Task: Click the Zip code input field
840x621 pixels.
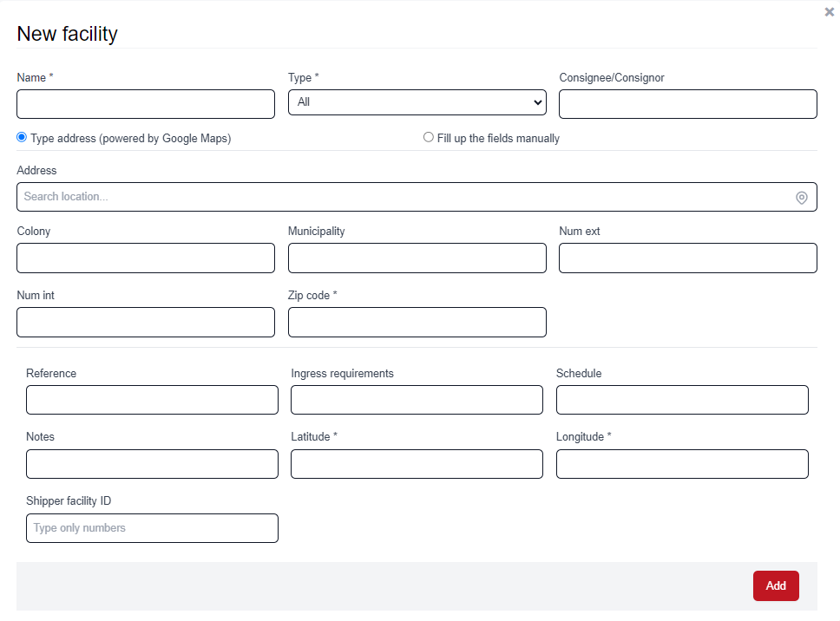Action: tap(417, 322)
